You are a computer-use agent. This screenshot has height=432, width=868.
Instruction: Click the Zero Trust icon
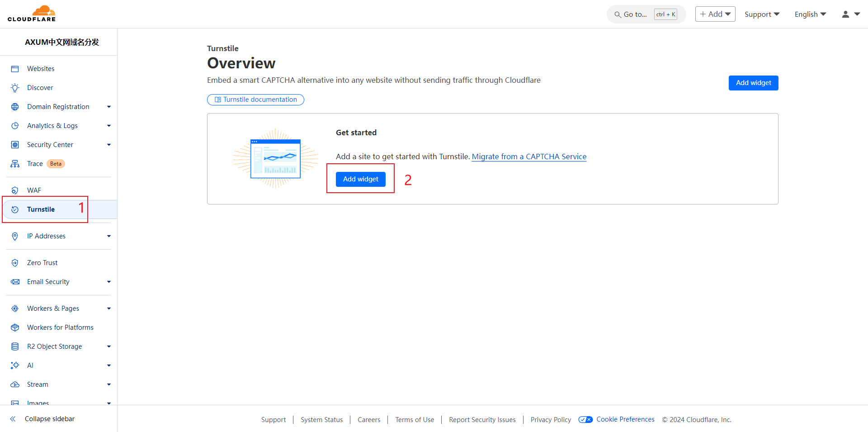tap(15, 263)
